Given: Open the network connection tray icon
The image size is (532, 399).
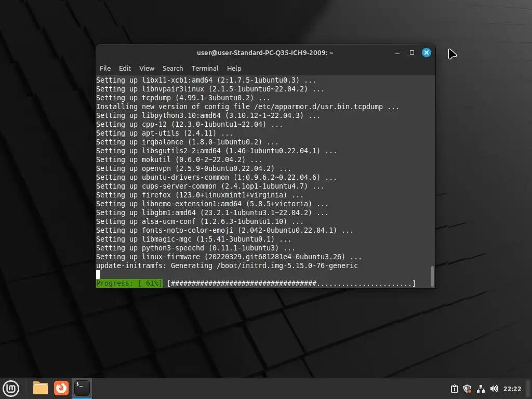Looking at the screenshot, I should coord(481,389).
